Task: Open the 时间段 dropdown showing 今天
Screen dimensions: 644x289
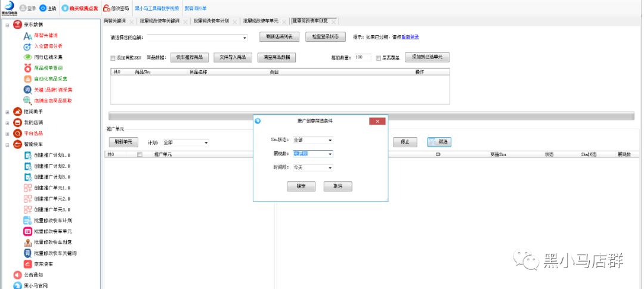Action: click(x=312, y=167)
